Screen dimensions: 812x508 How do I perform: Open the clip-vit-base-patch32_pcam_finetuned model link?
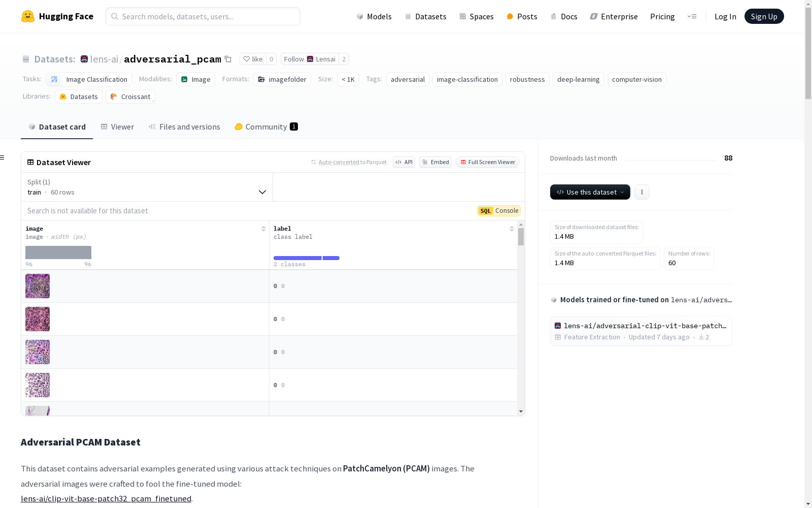(106, 499)
